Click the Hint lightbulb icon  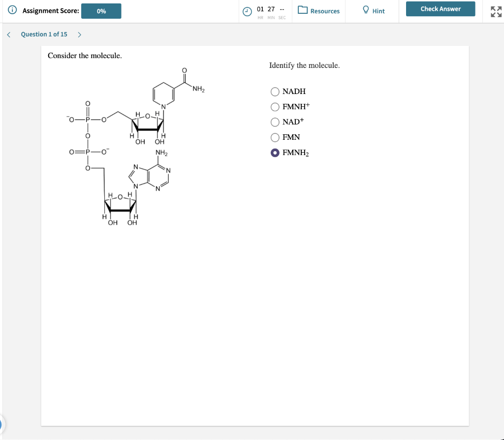[365, 10]
